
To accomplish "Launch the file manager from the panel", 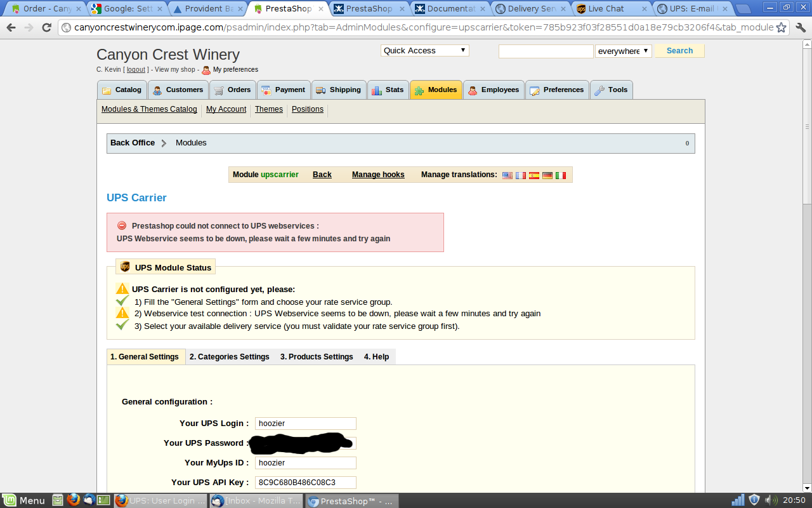I will pyautogui.click(x=58, y=500).
